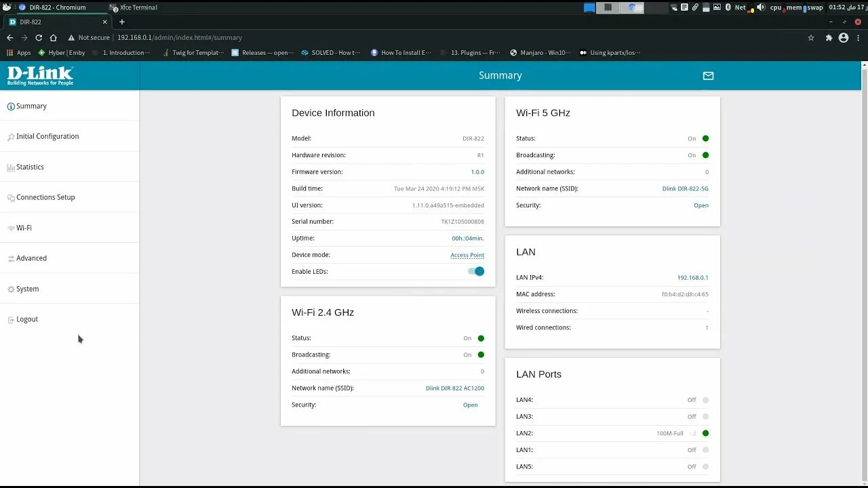Image resolution: width=868 pixels, height=488 pixels.
Task: Expand the Advanced sidebar menu
Action: 69,258
